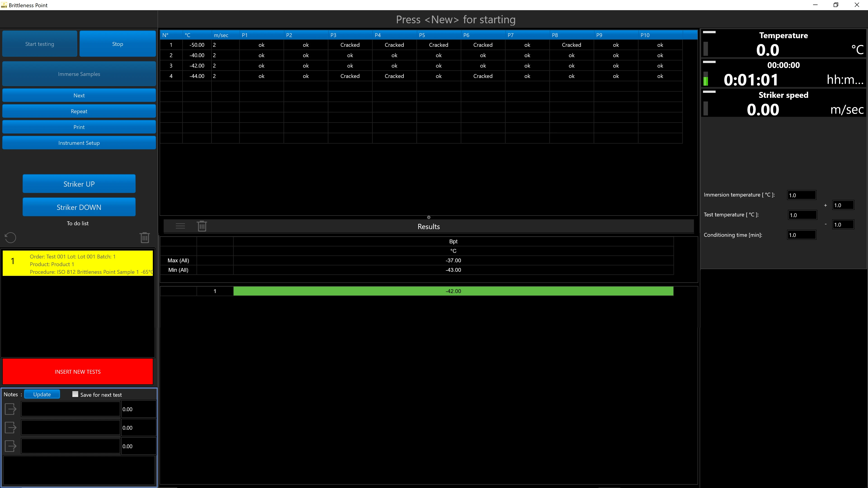This screenshot has height=488, width=868.
Task: Click the first notes row export icon
Action: pos(10,409)
